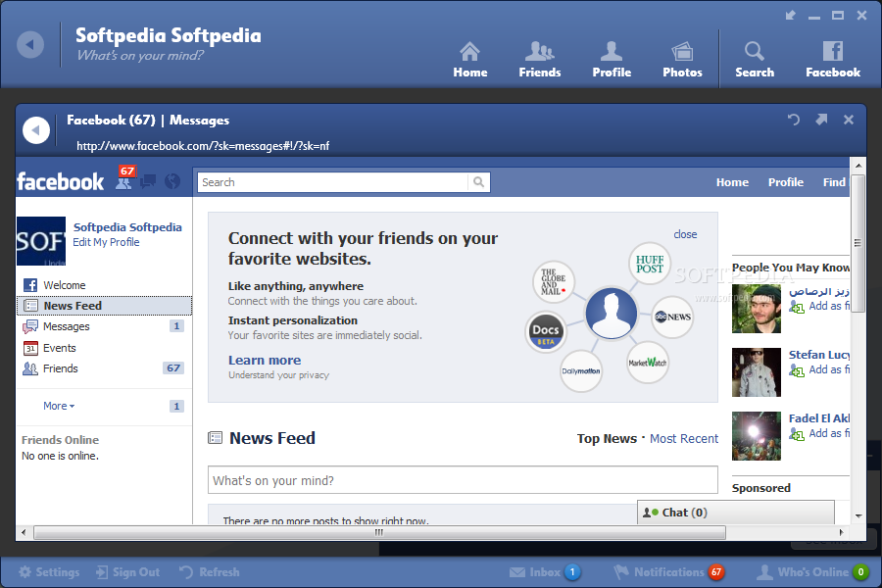The image size is (882, 588).
Task: Expand the More dropdown in sidebar
Action: [59, 406]
